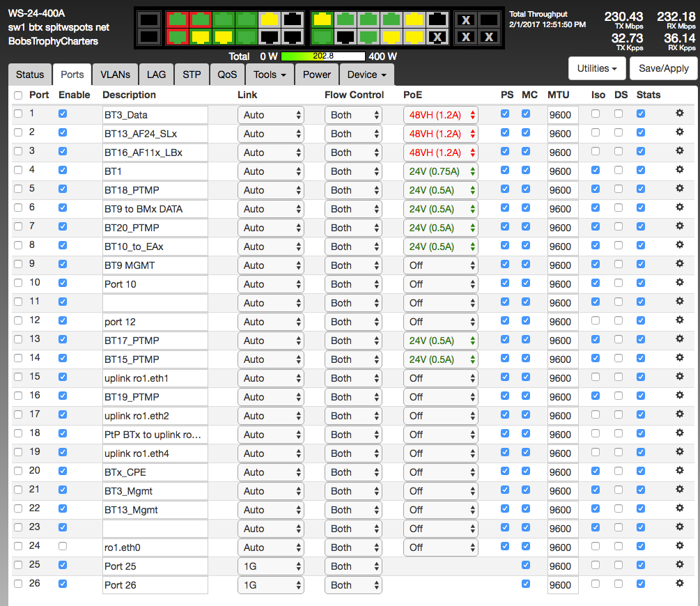Toggle Iso checkbox for BT3_Data row
This screenshot has width=700, height=606.
pyautogui.click(x=595, y=114)
